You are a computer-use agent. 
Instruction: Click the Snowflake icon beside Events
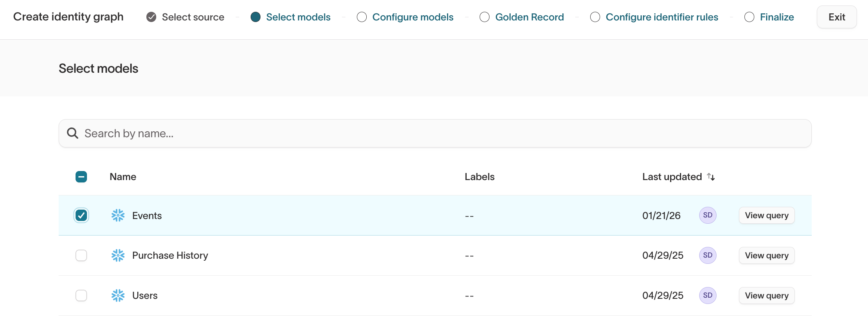[118, 215]
